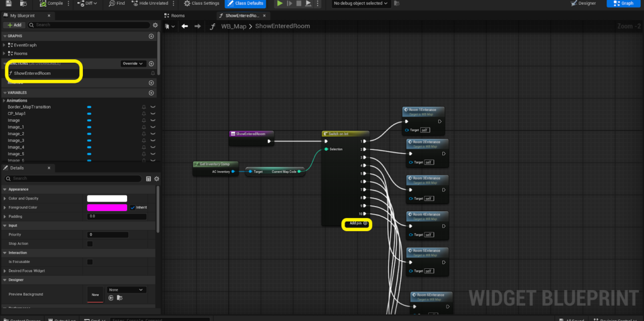Expand the EventGraph tree item

(x=4, y=45)
